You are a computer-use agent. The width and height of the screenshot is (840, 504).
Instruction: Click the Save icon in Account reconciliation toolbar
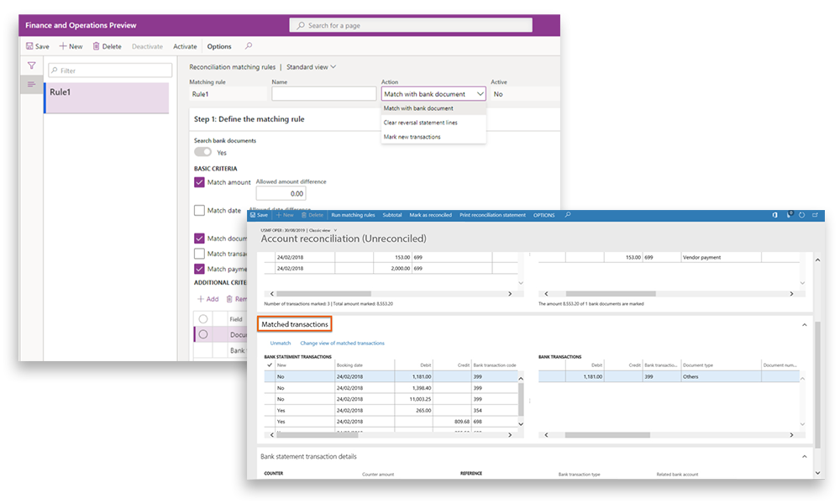click(254, 215)
